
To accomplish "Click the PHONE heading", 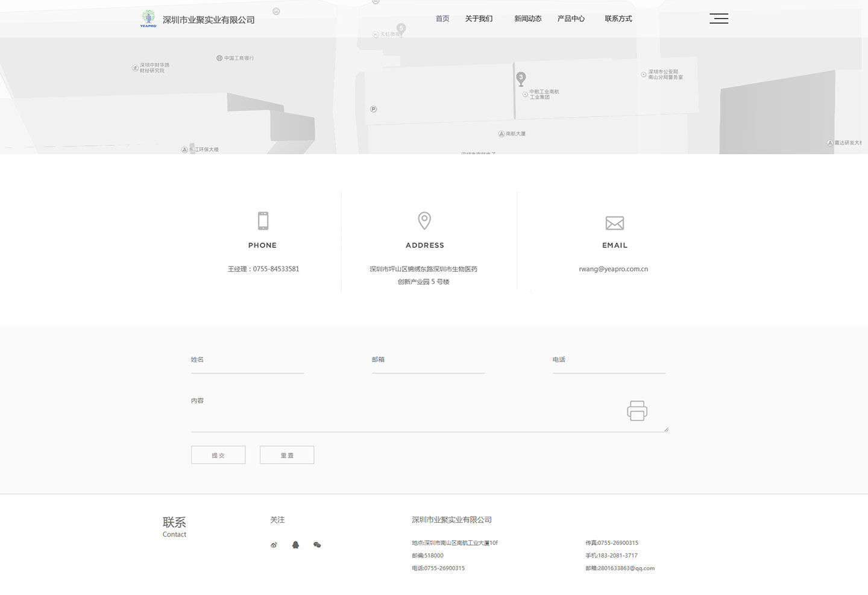I will (x=262, y=245).
